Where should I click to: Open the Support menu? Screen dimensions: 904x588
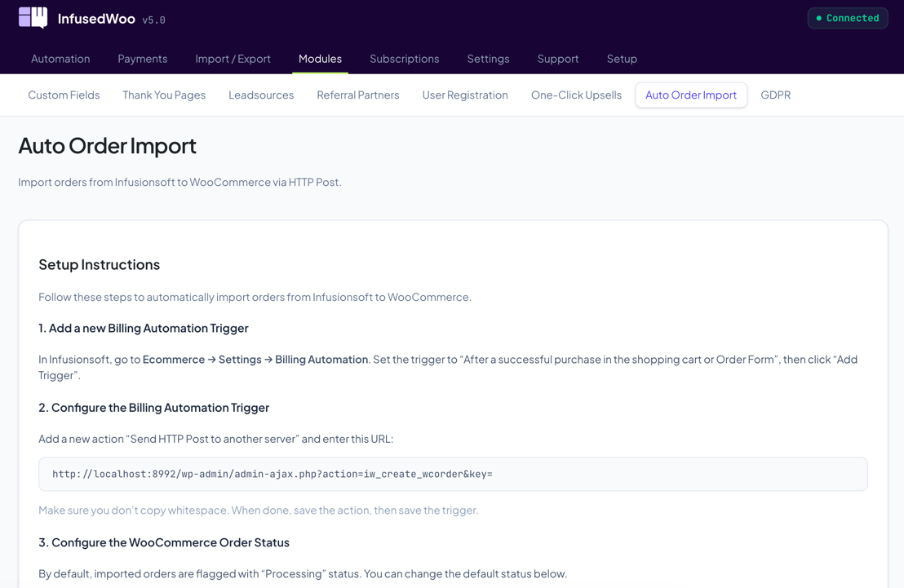click(x=558, y=58)
